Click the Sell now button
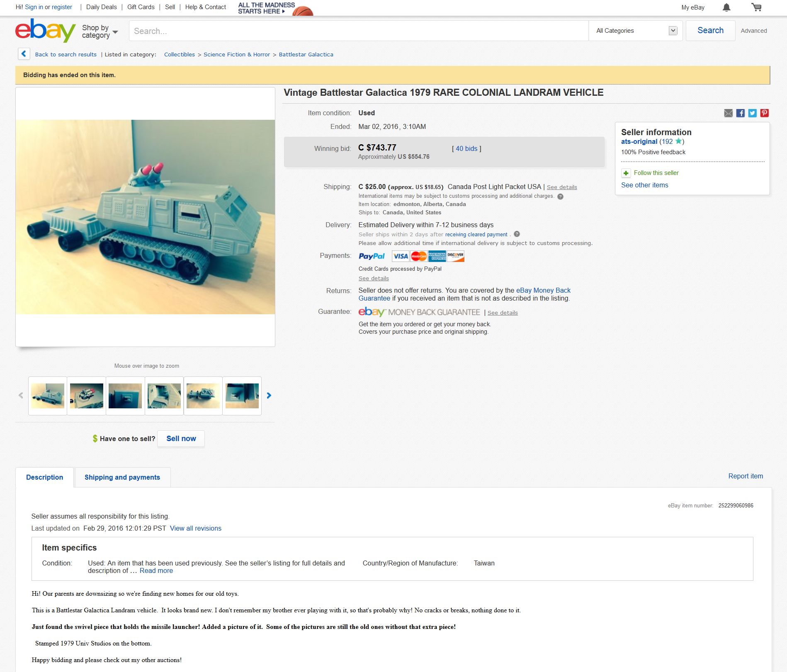Screen dimensions: 787x672 (x=181, y=439)
